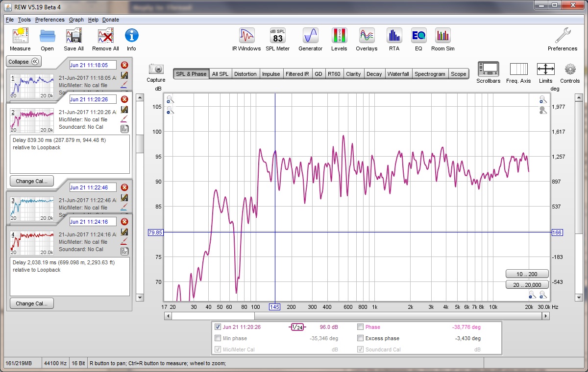Set axis range with 20 .. 20,000 button

527,285
